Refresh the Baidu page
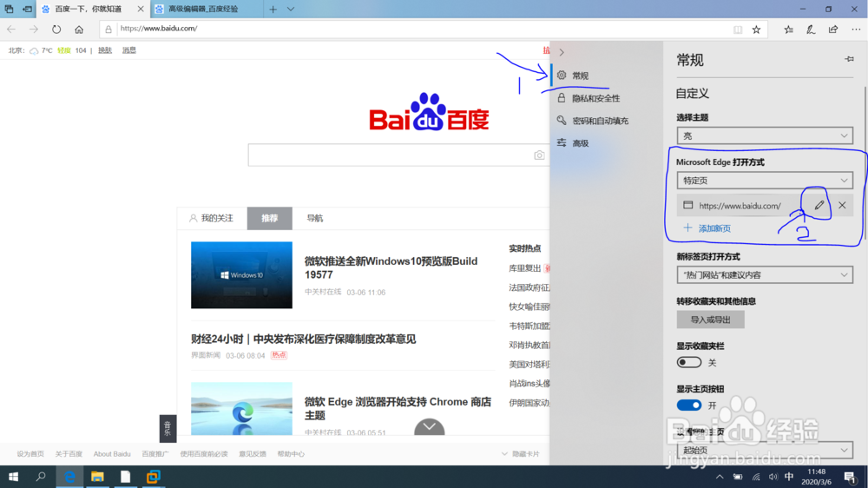Viewport: 868px width, 488px height. [56, 30]
